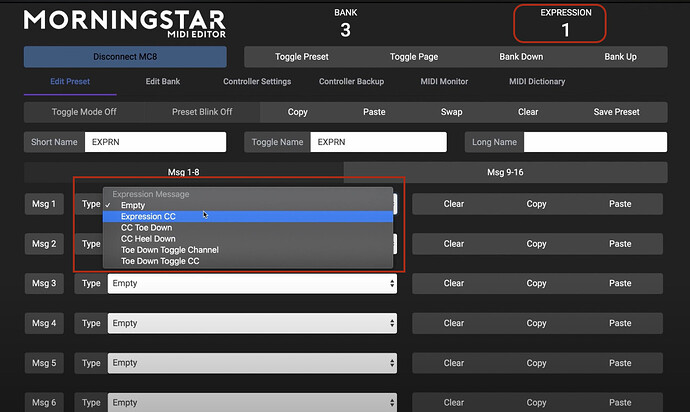690x412 pixels.
Task: Click the Msg 1 label
Action: point(44,204)
